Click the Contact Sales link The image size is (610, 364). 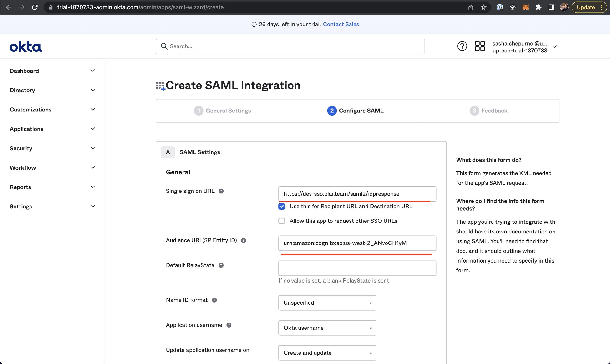click(x=341, y=24)
